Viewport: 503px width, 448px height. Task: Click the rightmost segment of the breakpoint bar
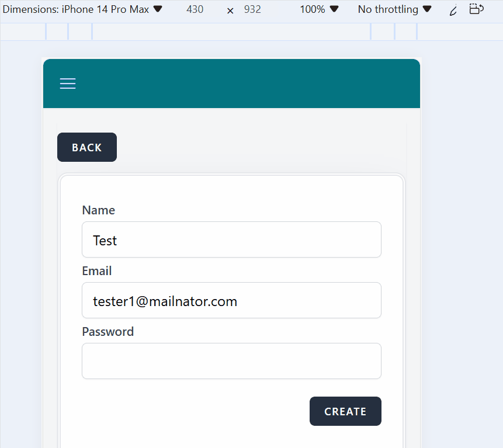(x=459, y=32)
